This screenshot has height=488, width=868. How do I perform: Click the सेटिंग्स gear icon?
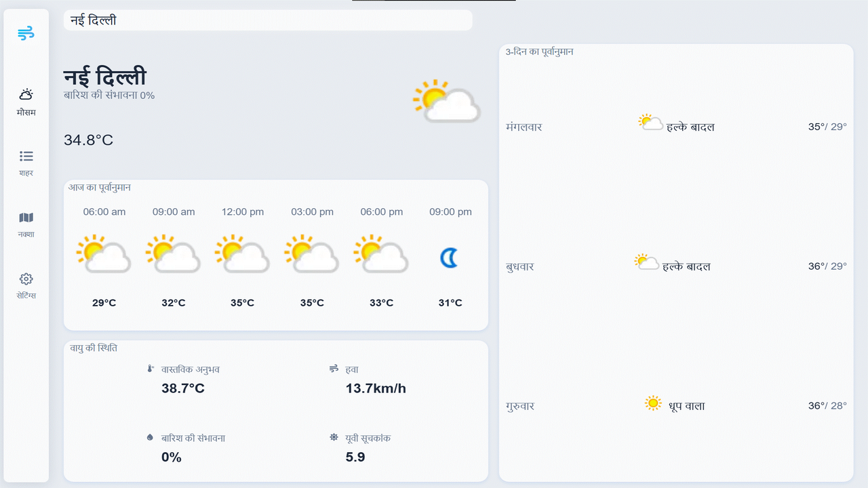coord(26,279)
